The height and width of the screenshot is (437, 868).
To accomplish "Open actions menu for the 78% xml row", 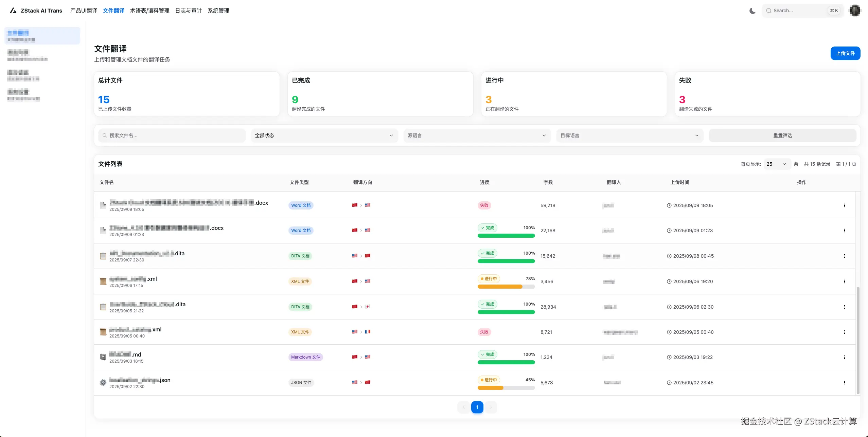I will coord(844,281).
